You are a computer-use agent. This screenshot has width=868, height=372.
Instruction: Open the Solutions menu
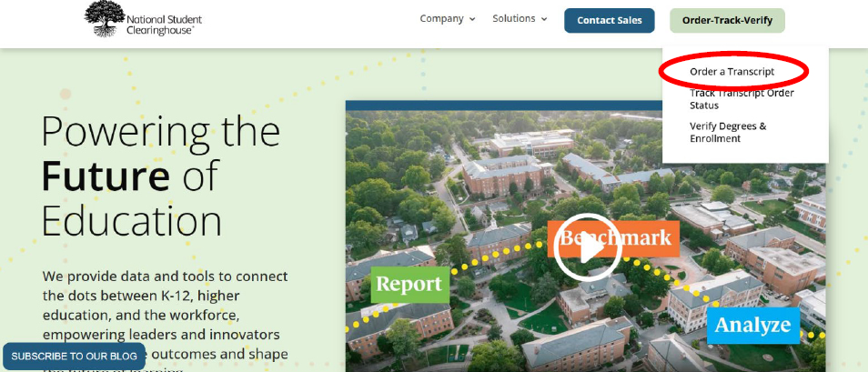[514, 19]
